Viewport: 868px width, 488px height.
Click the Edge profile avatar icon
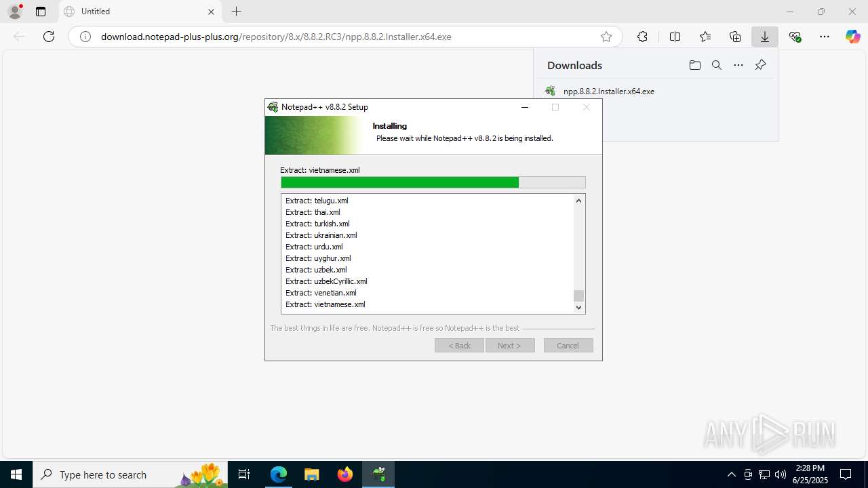[15, 12]
